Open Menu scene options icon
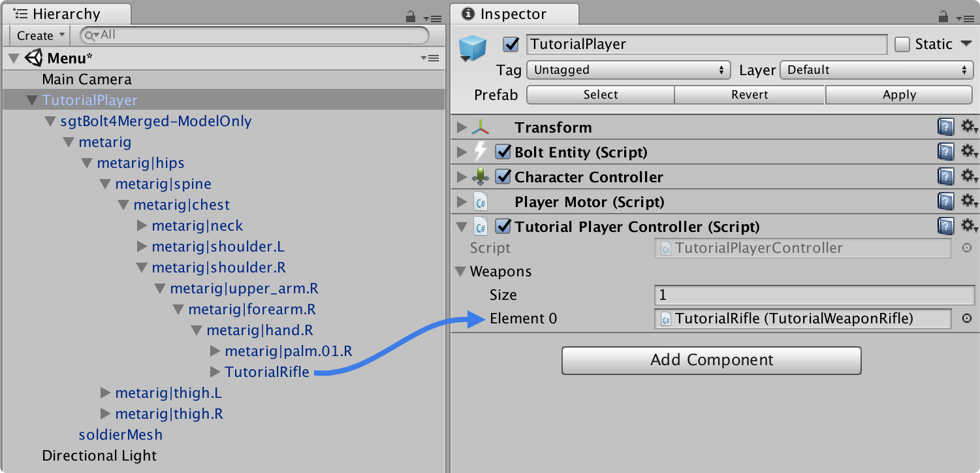Screen dimensions: 980x473 [x=430, y=59]
